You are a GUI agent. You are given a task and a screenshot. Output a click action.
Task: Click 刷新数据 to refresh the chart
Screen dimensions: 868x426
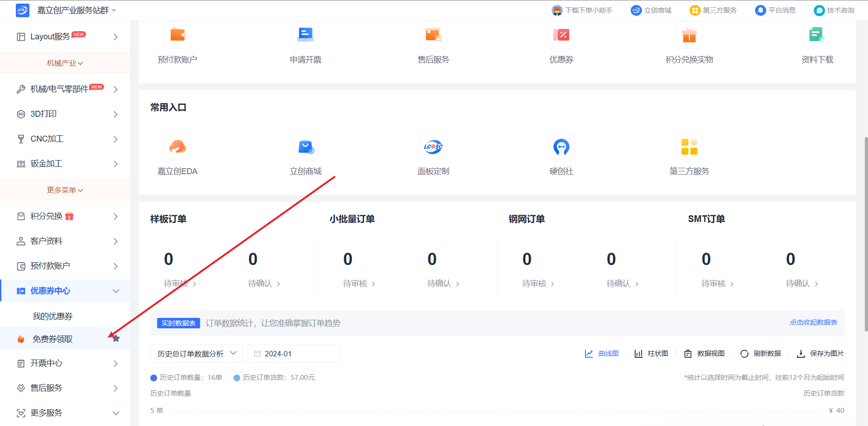760,354
